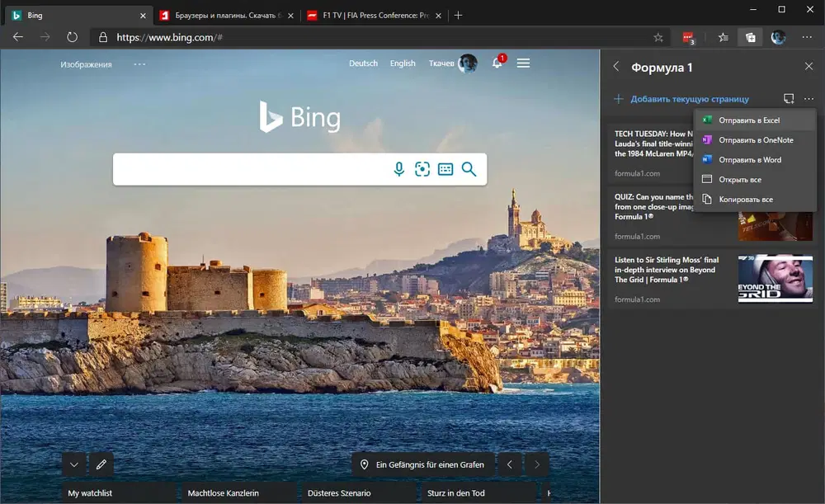
Task: Switch page language to English
Action: (403, 63)
